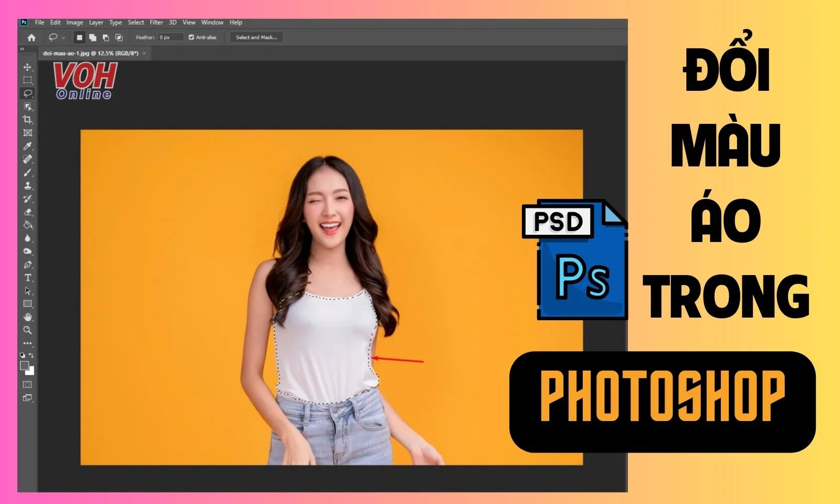Select the Eyedropper tool
The width and height of the screenshot is (840, 504).
click(27, 146)
